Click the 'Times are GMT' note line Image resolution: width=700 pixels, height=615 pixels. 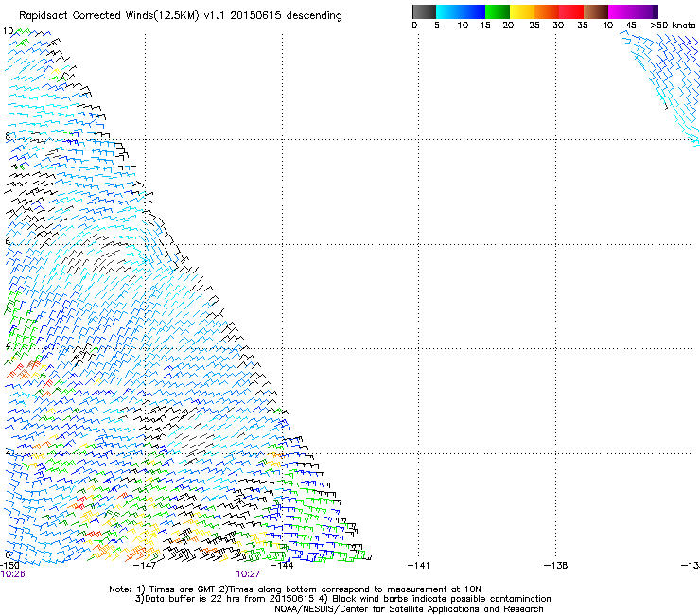[295, 589]
